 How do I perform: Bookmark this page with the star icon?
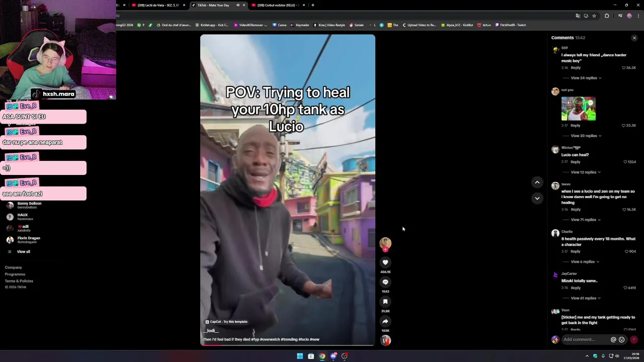point(594,16)
